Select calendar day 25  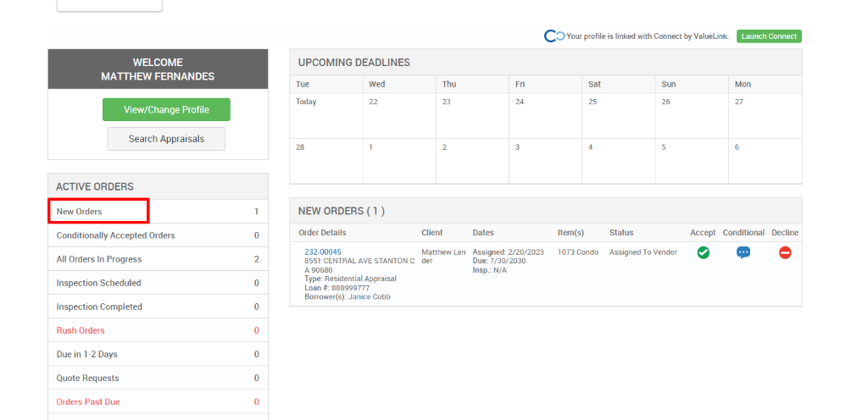[618, 115]
